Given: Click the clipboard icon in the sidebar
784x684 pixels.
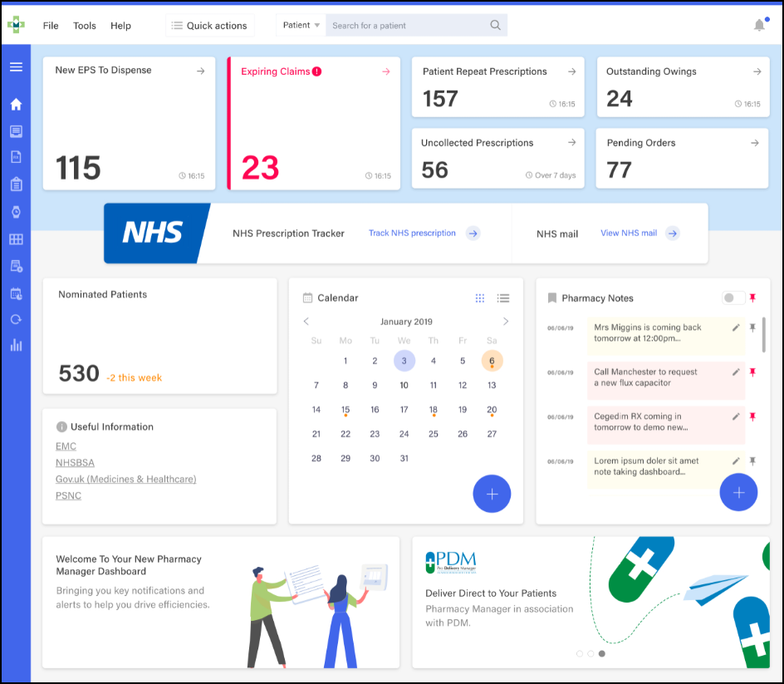Looking at the screenshot, I should point(16,185).
